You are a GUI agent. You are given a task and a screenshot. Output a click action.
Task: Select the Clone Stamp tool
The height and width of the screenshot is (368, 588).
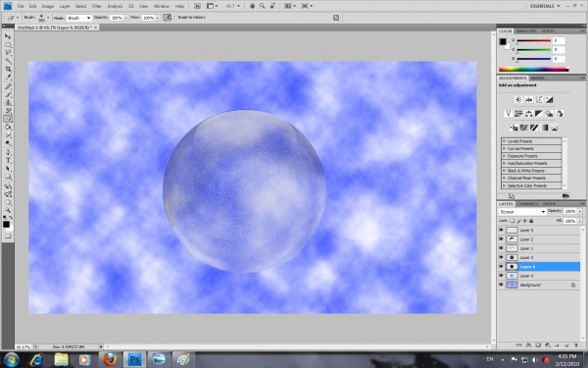[x=8, y=103]
